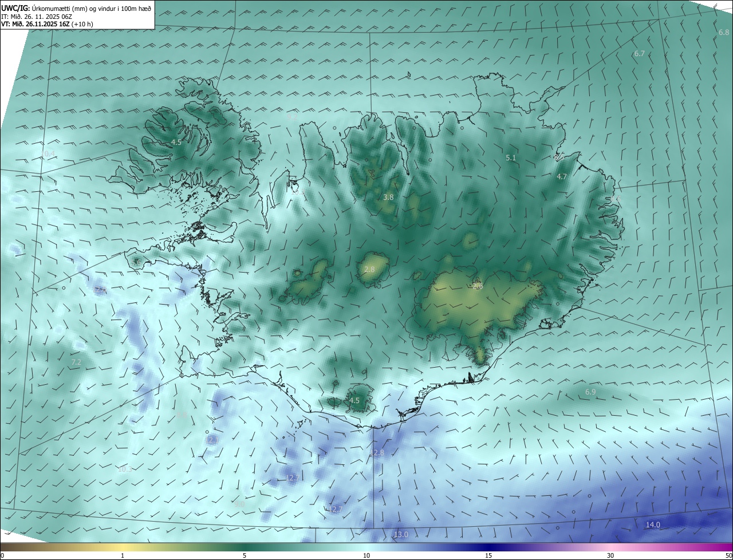Pick the pink colorbar segment above tick 30
The height and width of the screenshot is (560, 733).
[610, 547]
